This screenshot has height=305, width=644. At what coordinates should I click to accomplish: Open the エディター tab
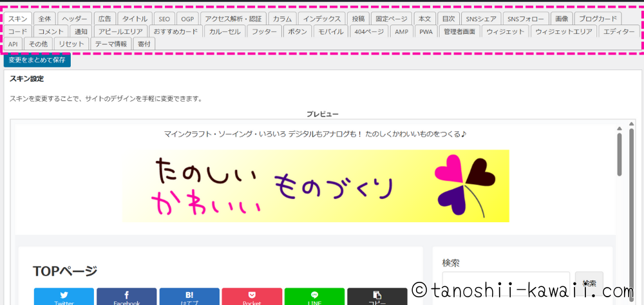click(x=619, y=31)
